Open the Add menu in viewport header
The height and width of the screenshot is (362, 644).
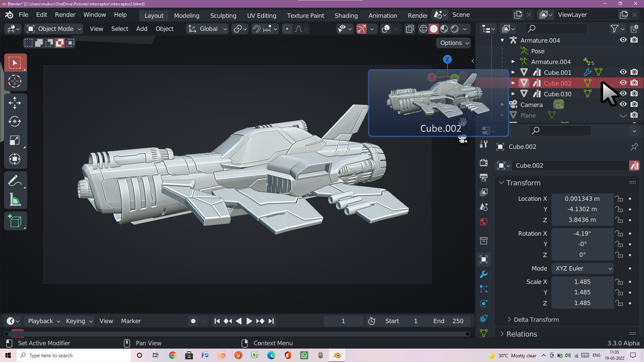[142, 29]
